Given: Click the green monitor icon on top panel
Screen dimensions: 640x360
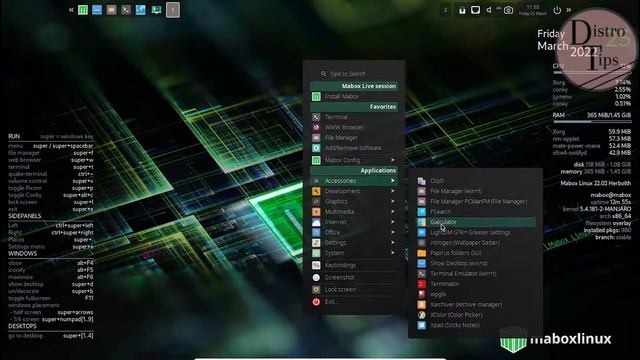Looking at the screenshot, I should pyautogui.click(x=156, y=10).
